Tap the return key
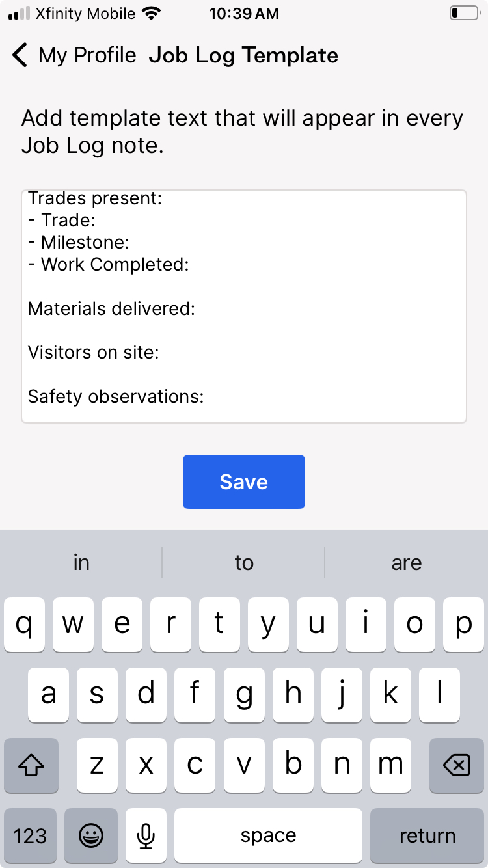Viewport: 488px width, 868px height. tap(427, 835)
